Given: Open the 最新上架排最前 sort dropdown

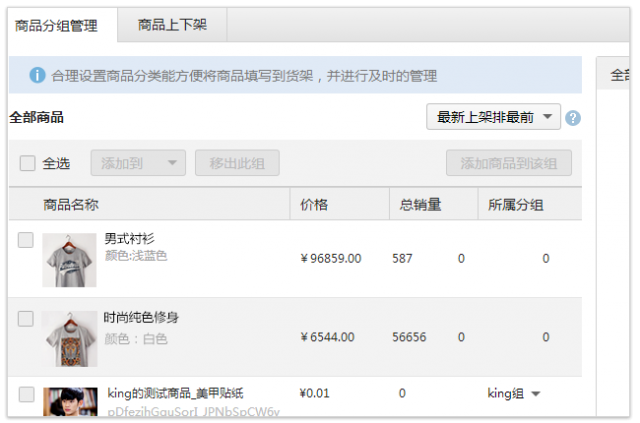Looking at the screenshot, I should click(493, 118).
